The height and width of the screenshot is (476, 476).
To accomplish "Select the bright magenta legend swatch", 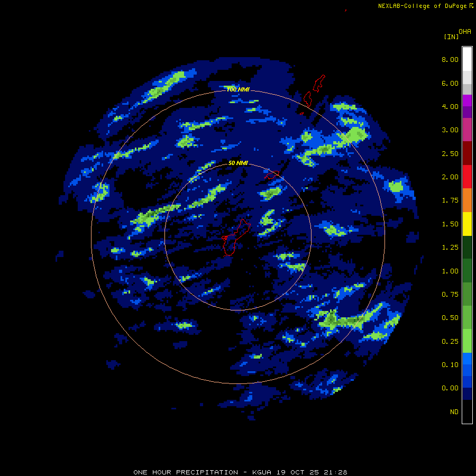I will (467, 100).
